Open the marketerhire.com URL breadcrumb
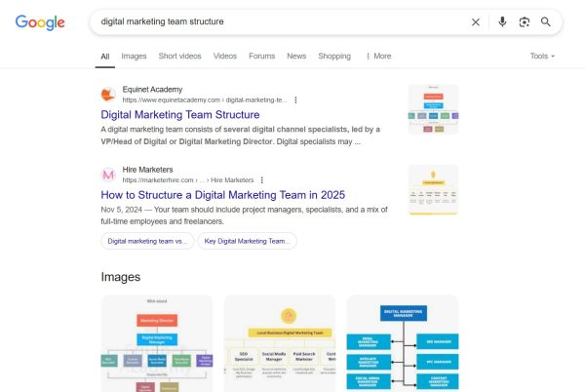This screenshot has height=392, width=585. 188,180
